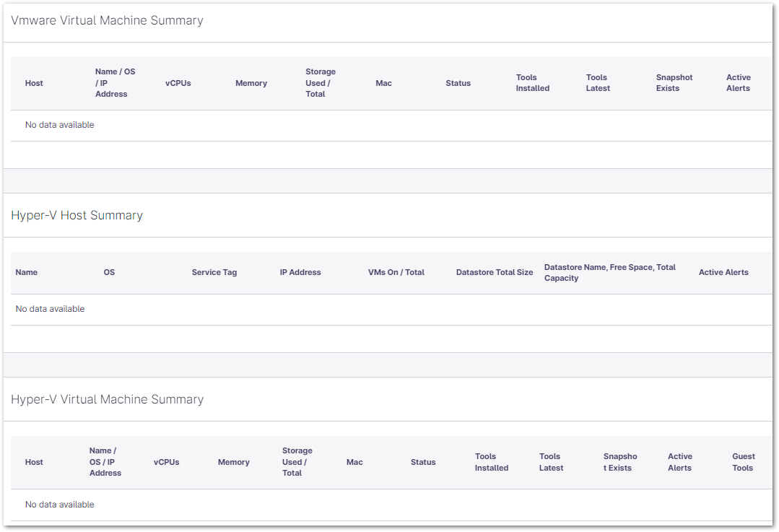
Task: Sort Vmware table by Snapshot Exists
Action: point(674,83)
